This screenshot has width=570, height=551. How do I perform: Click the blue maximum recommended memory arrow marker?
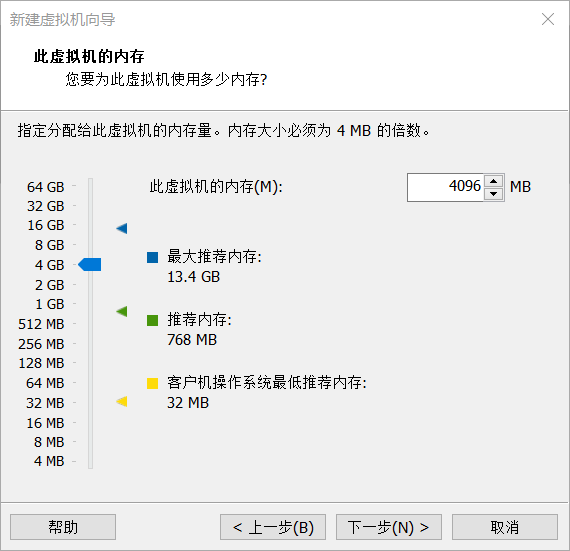point(122,228)
